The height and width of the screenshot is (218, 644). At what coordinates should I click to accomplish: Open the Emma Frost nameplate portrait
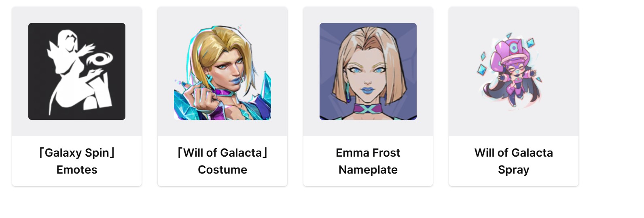[368, 71]
